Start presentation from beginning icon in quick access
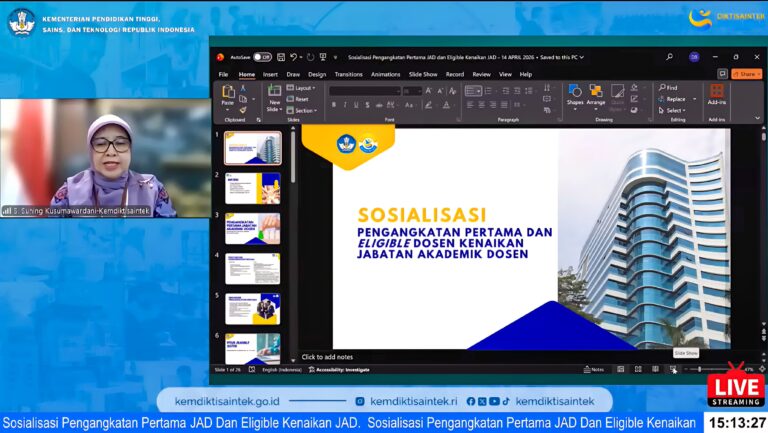 [323, 57]
